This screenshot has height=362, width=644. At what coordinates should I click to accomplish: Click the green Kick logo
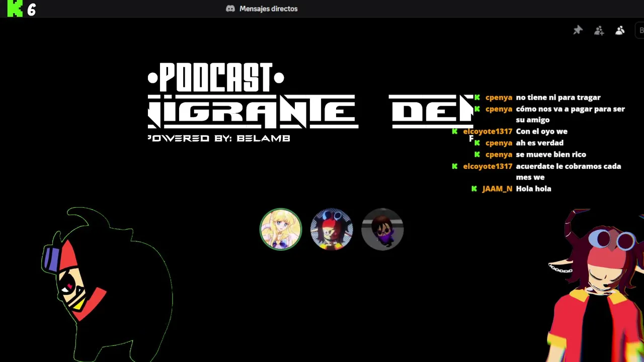click(x=15, y=8)
